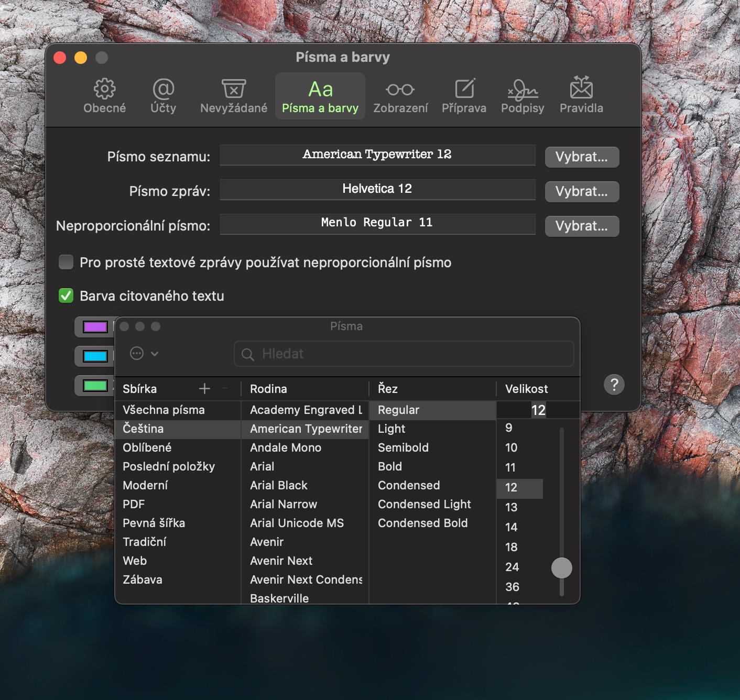Select Condensed Bold typeface
The width and height of the screenshot is (740, 700).
click(432, 523)
